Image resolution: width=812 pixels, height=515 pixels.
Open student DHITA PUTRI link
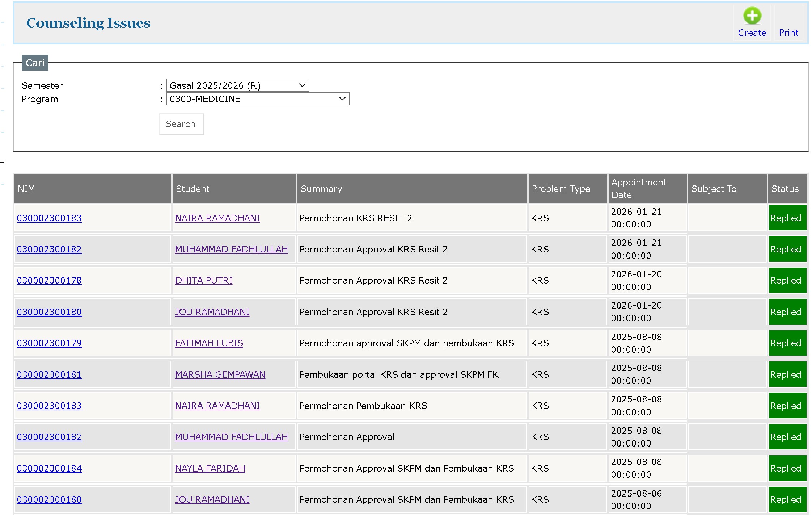(204, 280)
